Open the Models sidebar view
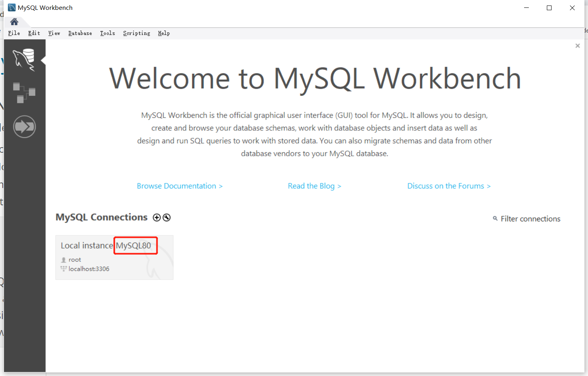This screenshot has width=588, height=376. 24,93
